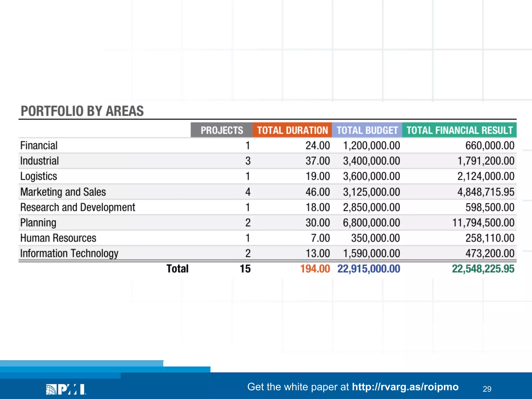The image size is (532, 399).
Task: Click the Total label in summary row
Action: pyautogui.click(x=177, y=269)
